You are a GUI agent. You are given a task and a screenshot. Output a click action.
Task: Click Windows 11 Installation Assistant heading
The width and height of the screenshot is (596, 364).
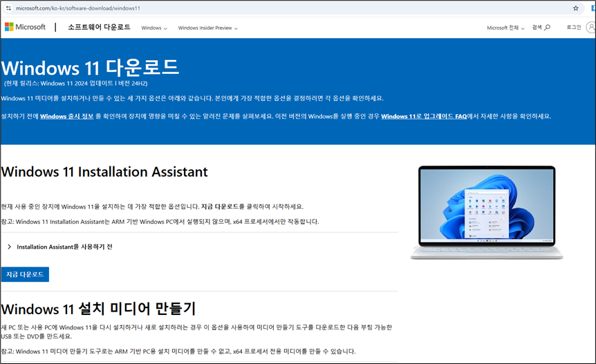coord(104,172)
